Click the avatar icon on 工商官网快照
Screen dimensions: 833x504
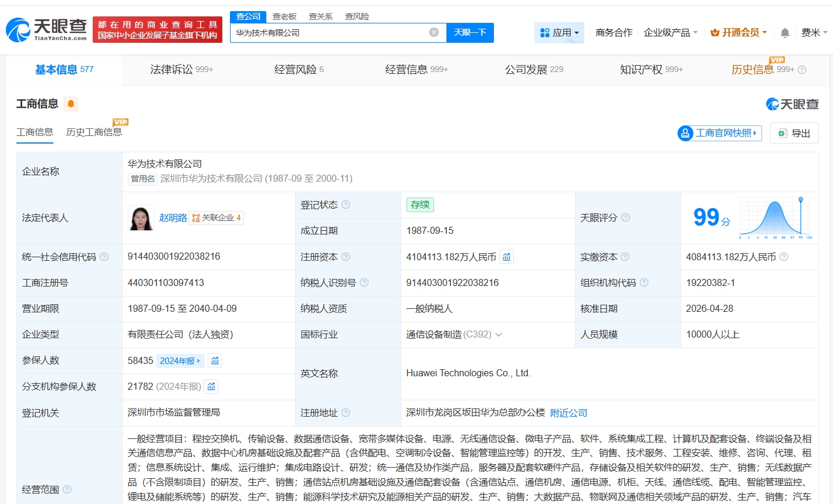click(686, 133)
